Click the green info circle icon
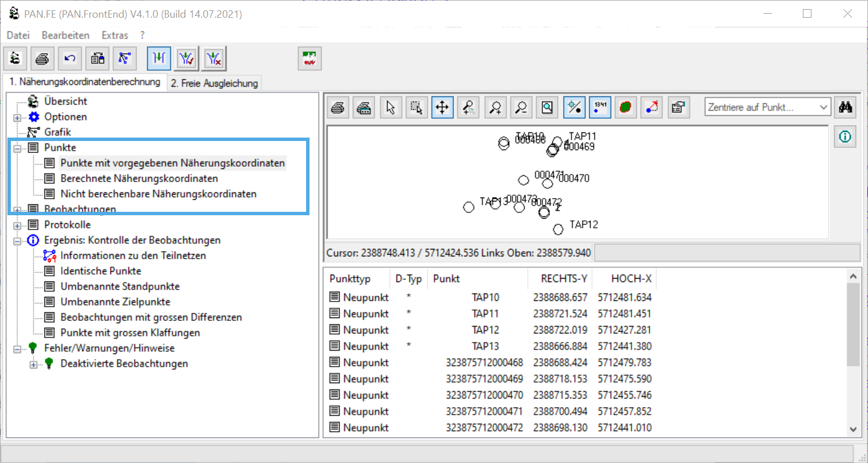Image resolution: width=868 pixels, height=463 pixels. click(845, 137)
